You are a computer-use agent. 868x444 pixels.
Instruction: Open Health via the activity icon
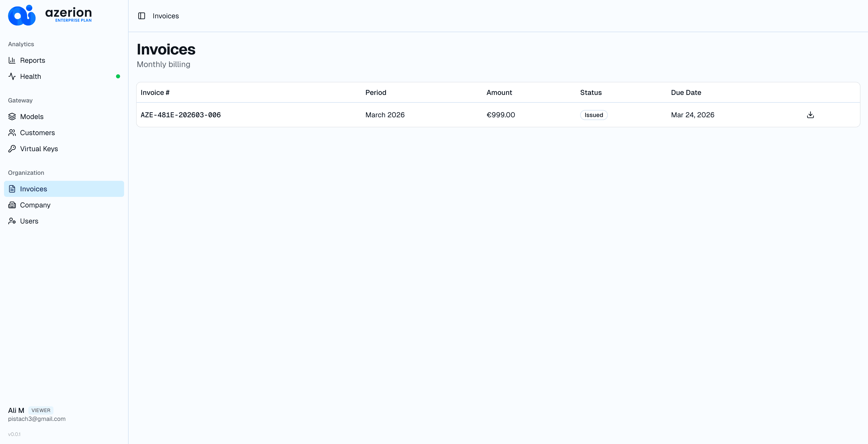(x=12, y=77)
